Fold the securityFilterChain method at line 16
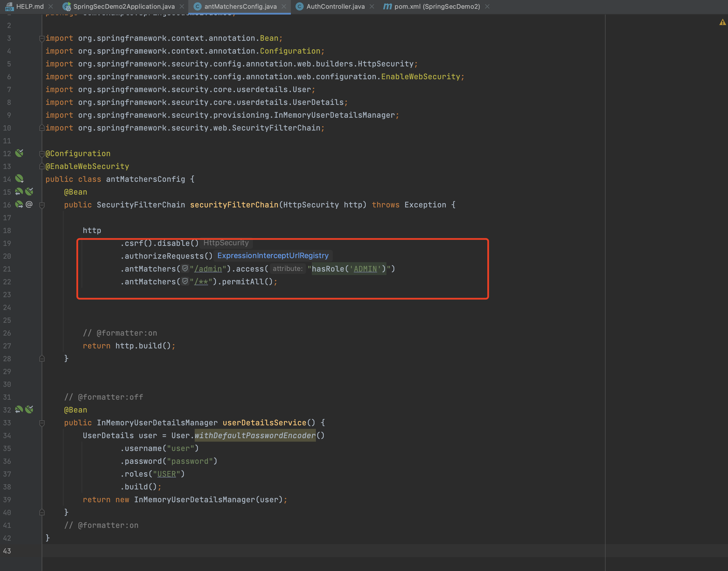This screenshot has height=571, width=728. pyautogui.click(x=42, y=205)
